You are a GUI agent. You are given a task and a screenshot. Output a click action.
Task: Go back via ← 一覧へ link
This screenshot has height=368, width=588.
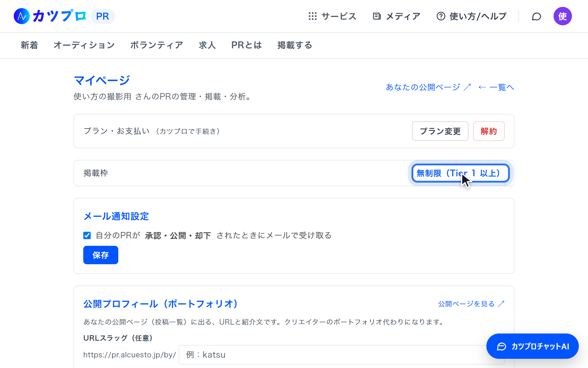tap(496, 87)
